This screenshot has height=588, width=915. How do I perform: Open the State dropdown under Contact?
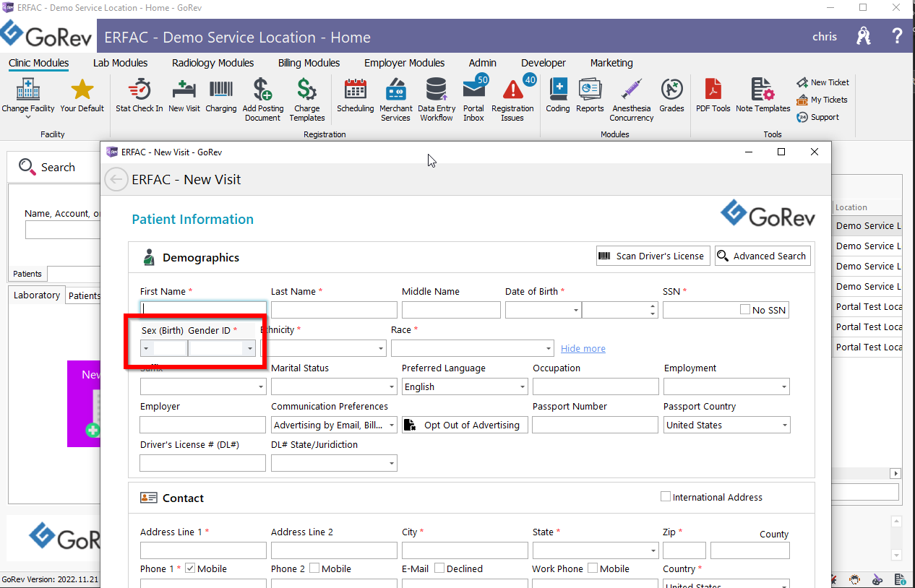point(653,550)
